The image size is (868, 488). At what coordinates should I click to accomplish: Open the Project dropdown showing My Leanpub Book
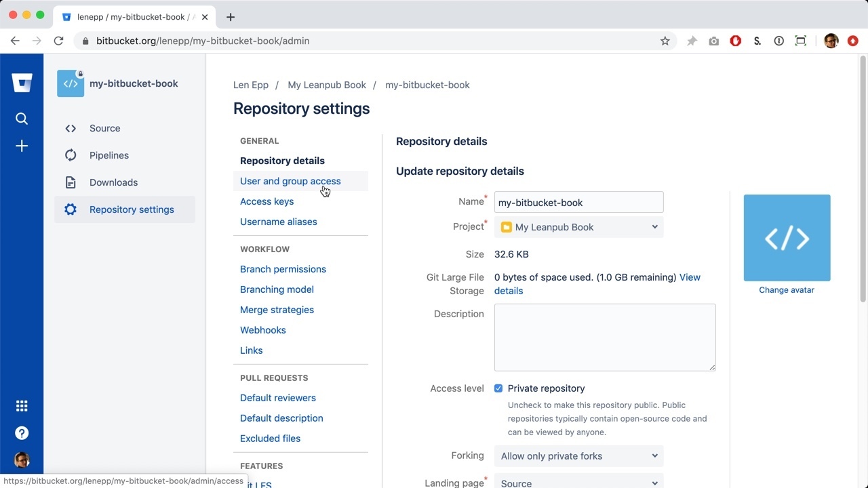(579, 227)
